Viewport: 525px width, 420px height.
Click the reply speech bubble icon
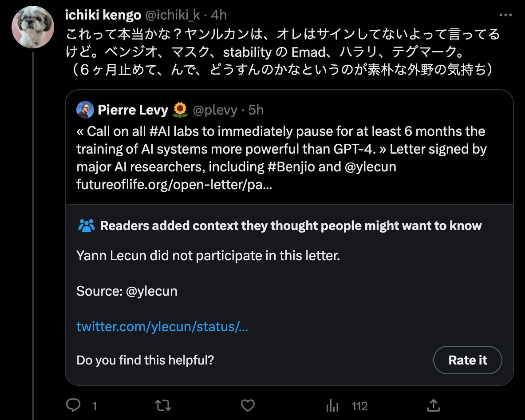click(73, 405)
